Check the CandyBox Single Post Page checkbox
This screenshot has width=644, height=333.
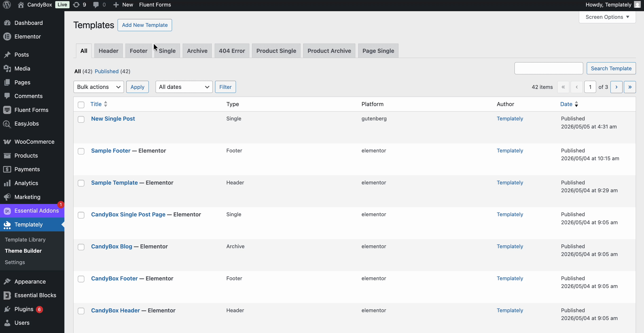(x=81, y=215)
